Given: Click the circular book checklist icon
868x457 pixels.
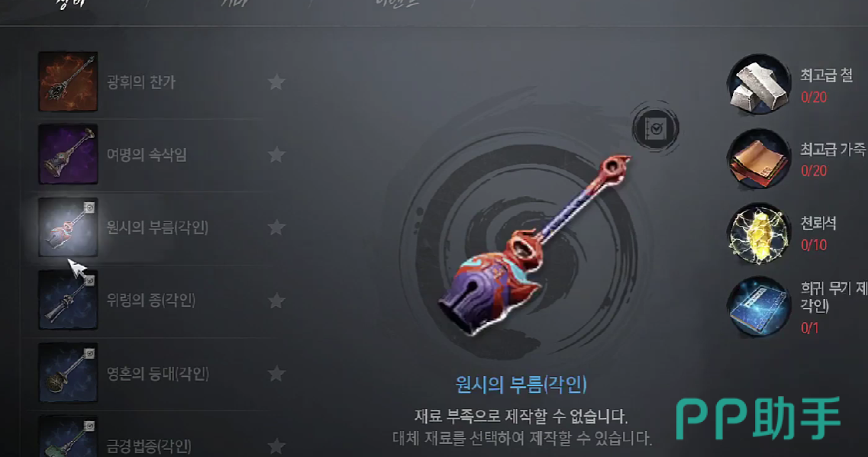Looking at the screenshot, I should click(x=656, y=128).
